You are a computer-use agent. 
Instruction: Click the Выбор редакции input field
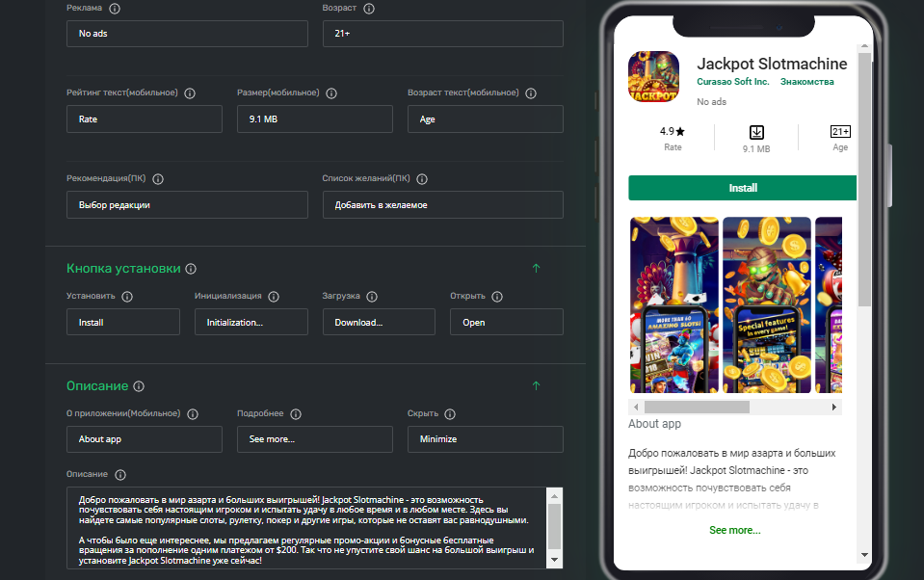coord(187,204)
